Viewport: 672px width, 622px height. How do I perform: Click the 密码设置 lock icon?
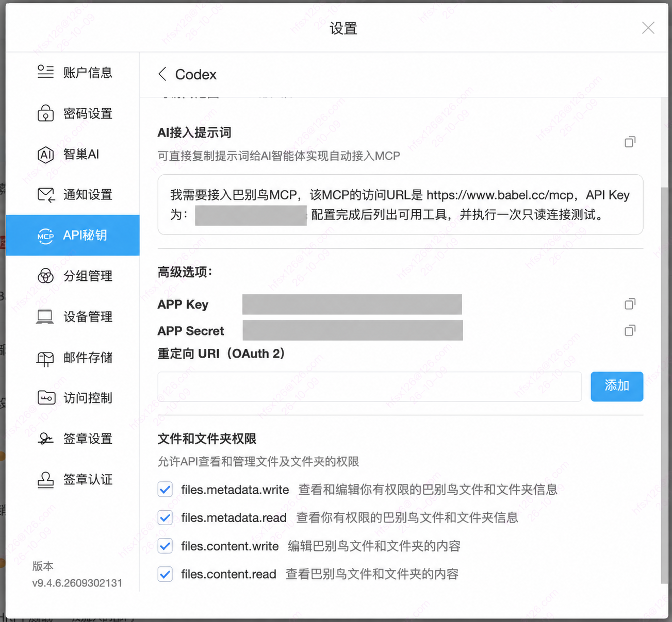pos(45,113)
